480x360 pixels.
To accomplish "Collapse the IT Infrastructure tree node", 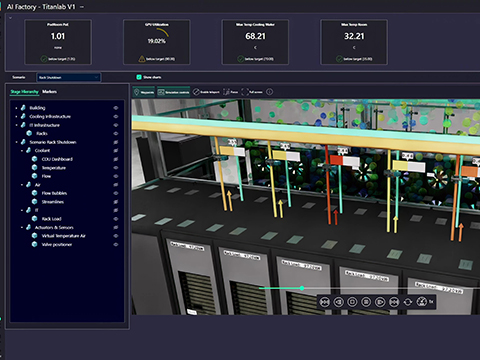I will [16, 125].
